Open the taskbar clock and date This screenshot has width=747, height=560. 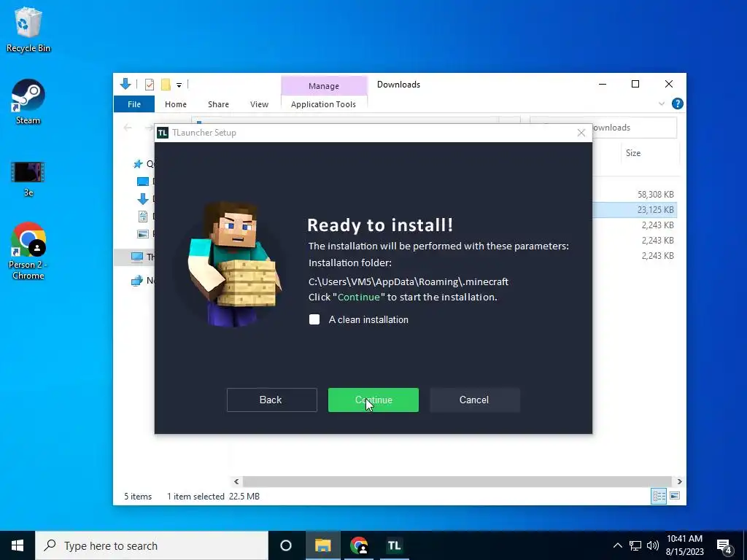pos(684,545)
